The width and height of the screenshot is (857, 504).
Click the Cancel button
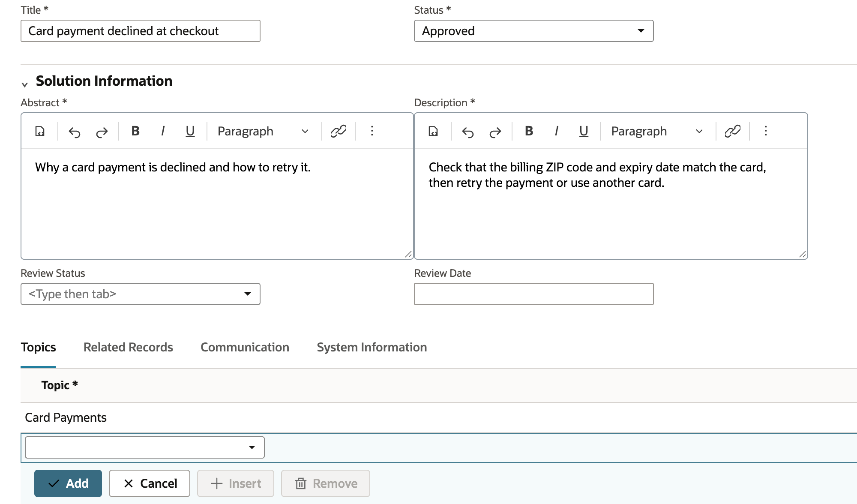(150, 483)
